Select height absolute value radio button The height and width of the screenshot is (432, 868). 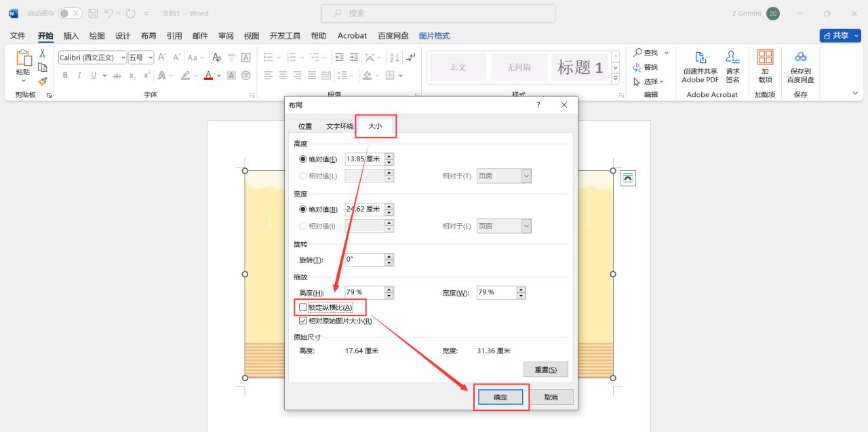click(x=303, y=159)
